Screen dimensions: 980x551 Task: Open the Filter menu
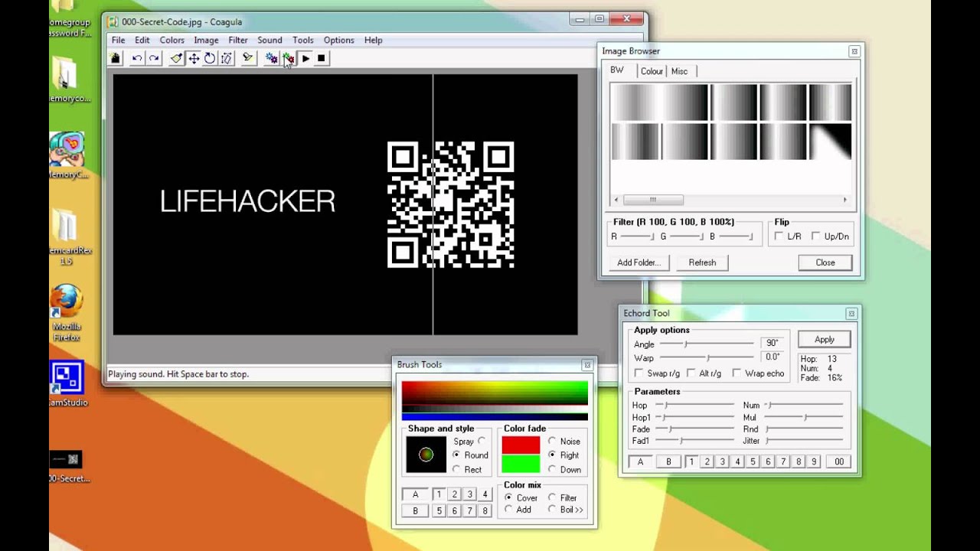[238, 40]
